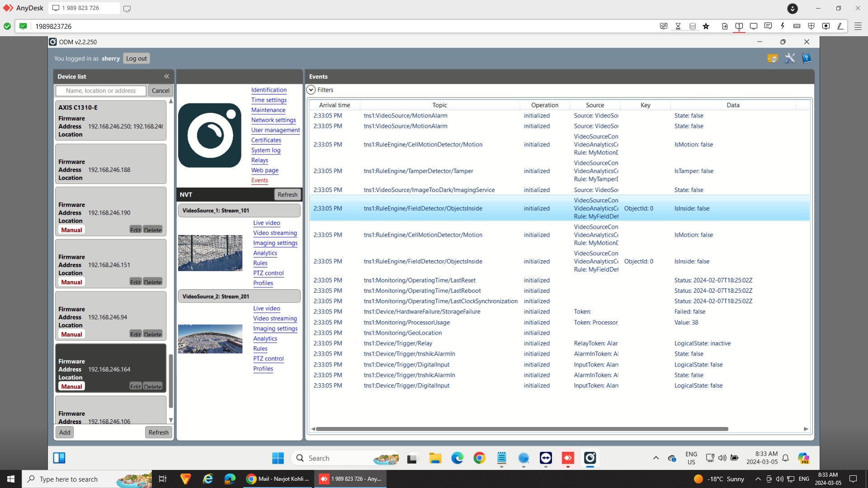The width and height of the screenshot is (868, 488).
Task: Click AnyDesk whiteboard pen icon
Action: coord(840,26)
